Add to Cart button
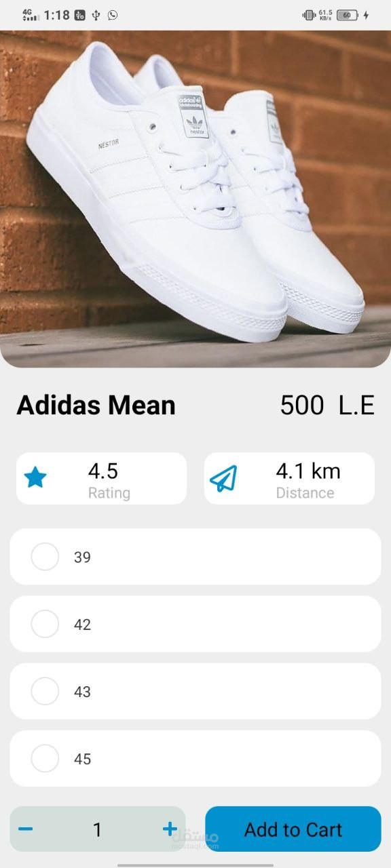391x868 pixels. [x=293, y=829]
